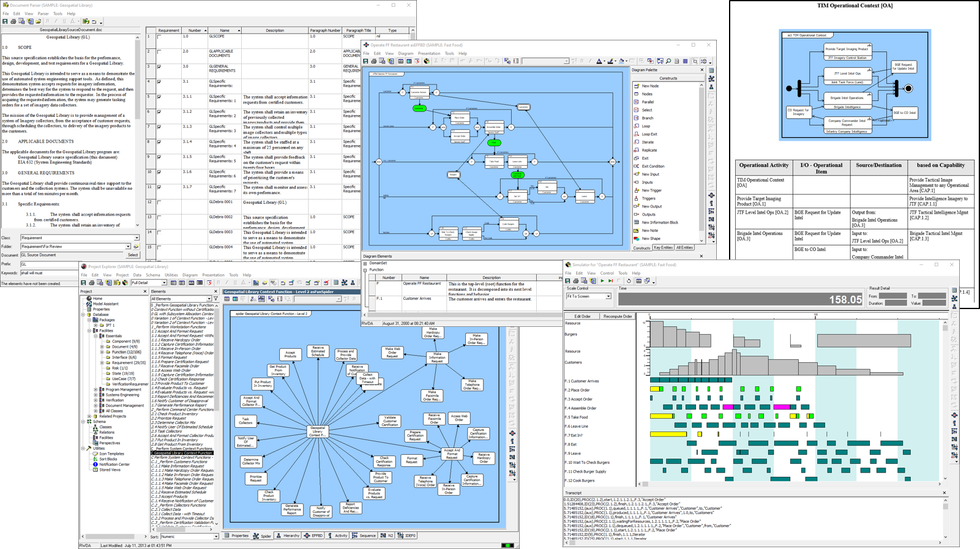Click green Run button in Simulator

tap(602, 281)
